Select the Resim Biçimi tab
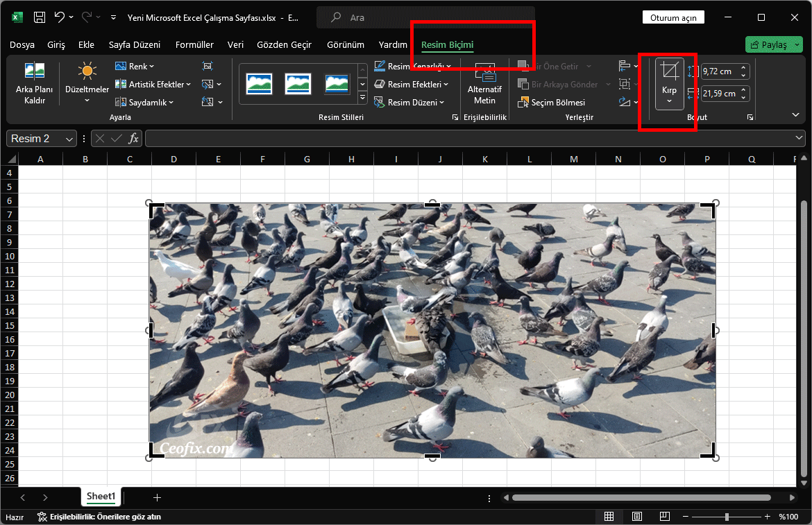The height and width of the screenshot is (525, 812). click(x=447, y=45)
